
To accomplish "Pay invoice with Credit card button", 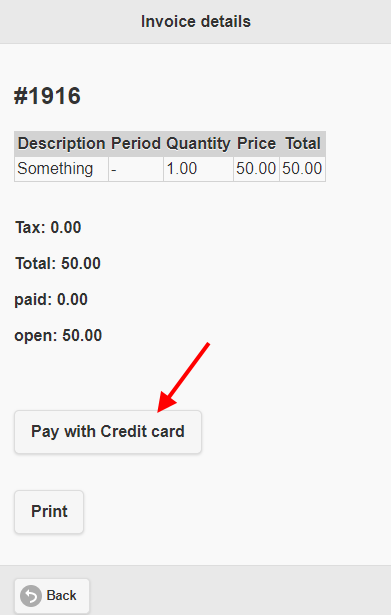I will (x=108, y=432).
